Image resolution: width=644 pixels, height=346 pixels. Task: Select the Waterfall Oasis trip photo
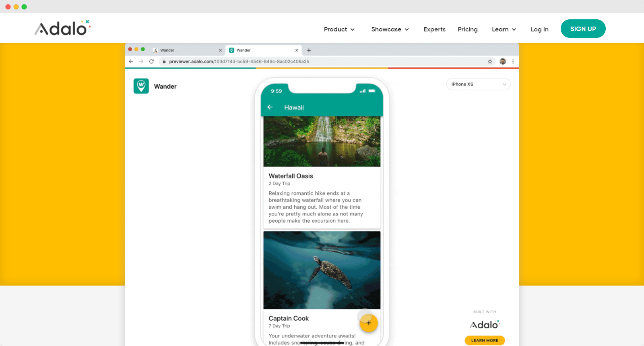click(322, 141)
